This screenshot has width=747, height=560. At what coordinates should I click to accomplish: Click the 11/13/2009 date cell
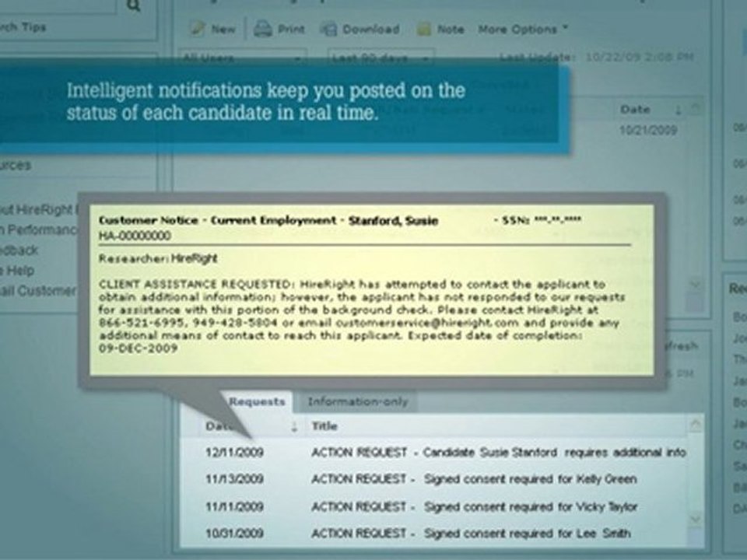click(x=234, y=478)
